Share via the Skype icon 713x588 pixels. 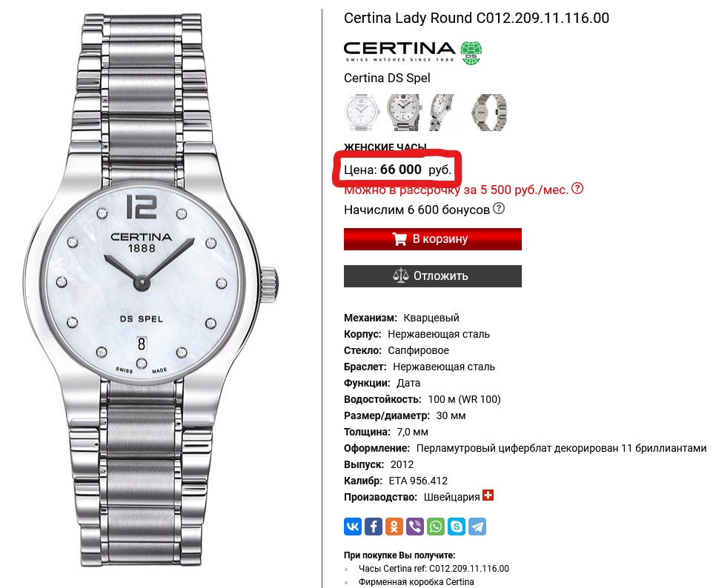pyautogui.click(x=457, y=527)
